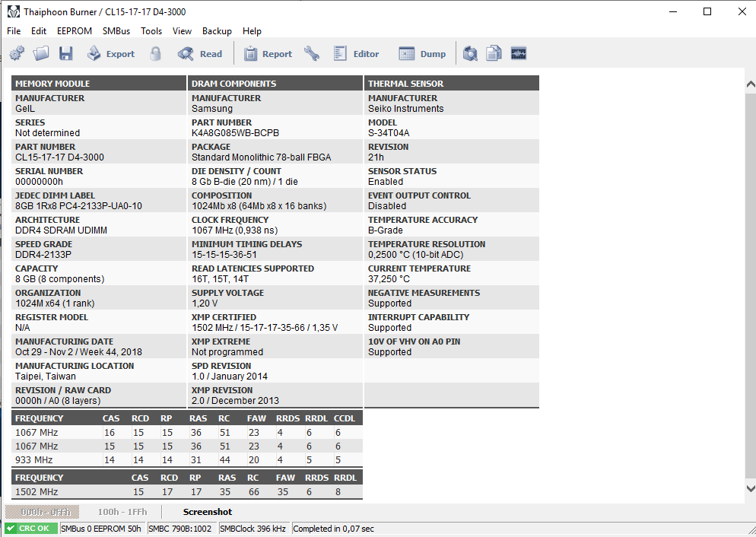Click the speed grade DDR4-2133P value
The image size is (756, 537).
[x=43, y=255]
